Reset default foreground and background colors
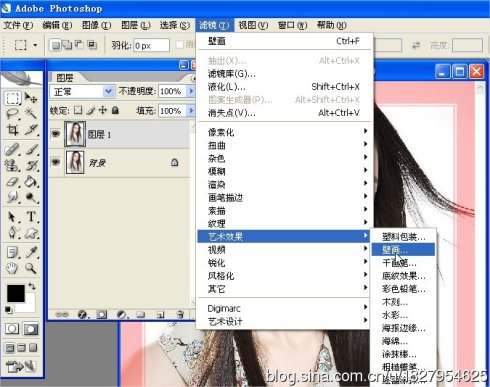The height and width of the screenshot is (387, 490). (x=9, y=310)
